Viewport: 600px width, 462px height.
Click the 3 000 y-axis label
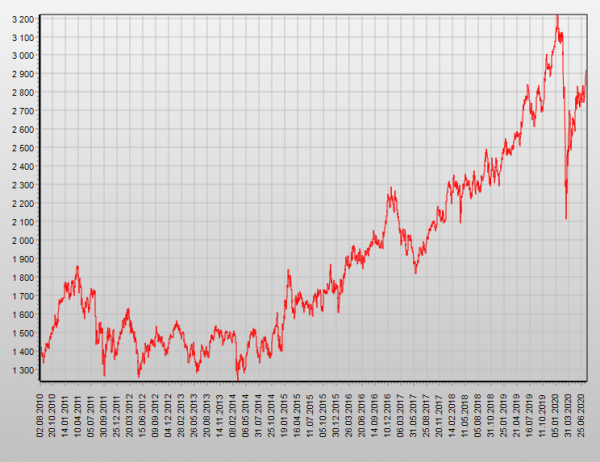pos(18,56)
